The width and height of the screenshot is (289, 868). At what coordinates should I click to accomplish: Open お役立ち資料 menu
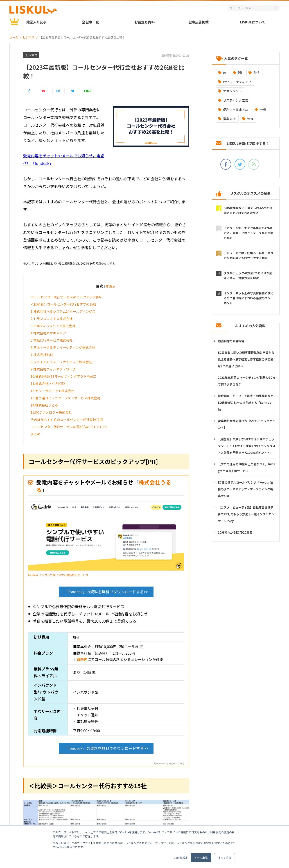pyautogui.click(x=145, y=22)
